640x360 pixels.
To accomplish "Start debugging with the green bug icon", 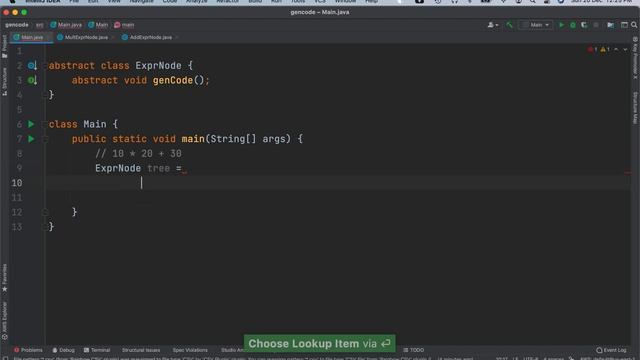I will point(573,25).
